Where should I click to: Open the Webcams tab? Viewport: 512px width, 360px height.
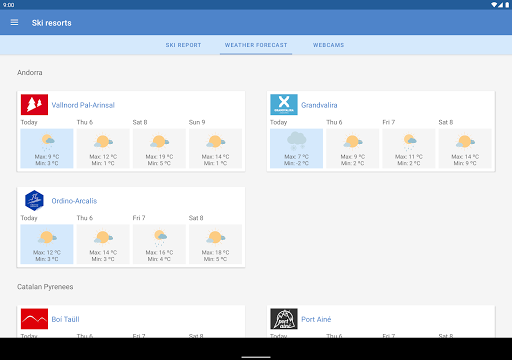[328, 45]
